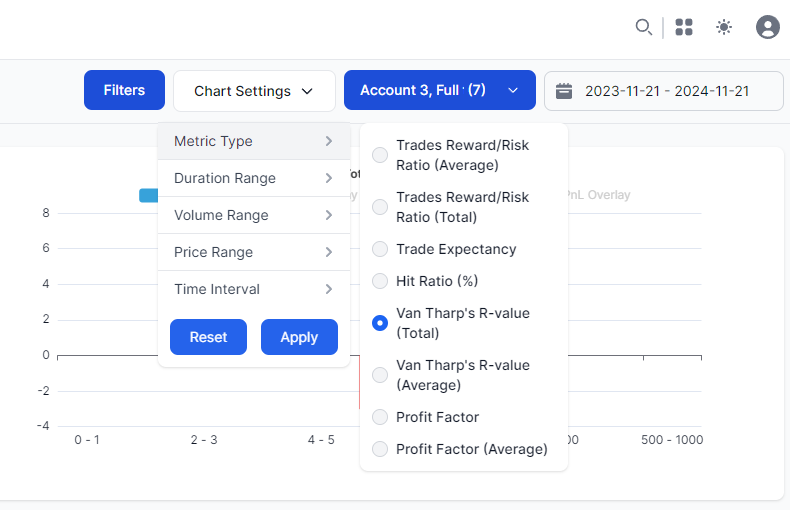Open the Volume Range menu item
Viewport: 790px width, 510px height.
pyautogui.click(x=254, y=215)
